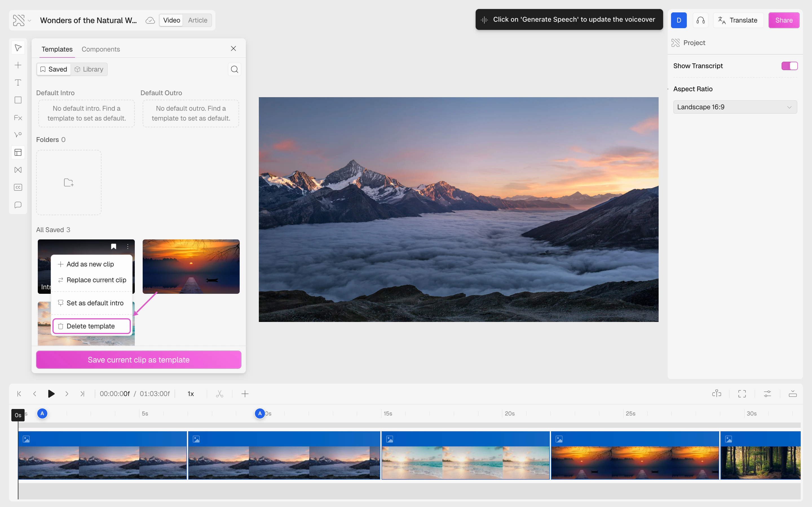Expand the app logo menu chevron
Image resolution: width=812 pixels, height=507 pixels.
pyautogui.click(x=30, y=21)
